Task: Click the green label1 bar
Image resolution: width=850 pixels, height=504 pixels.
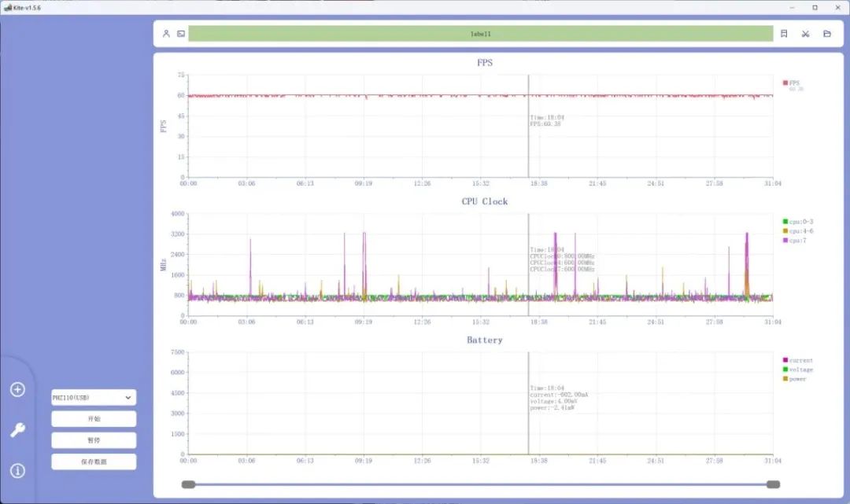Action: tap(480, 34)
